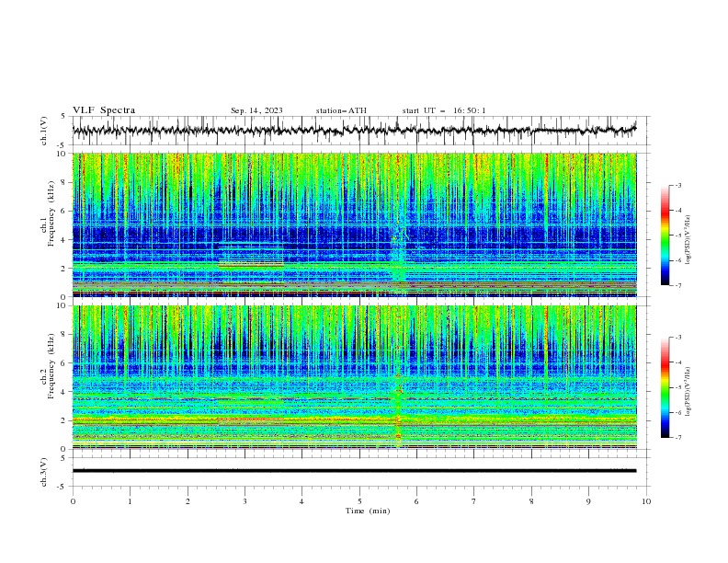Click the lower color bar's 'log(PSD)(V²/Hz)' label

688,392
